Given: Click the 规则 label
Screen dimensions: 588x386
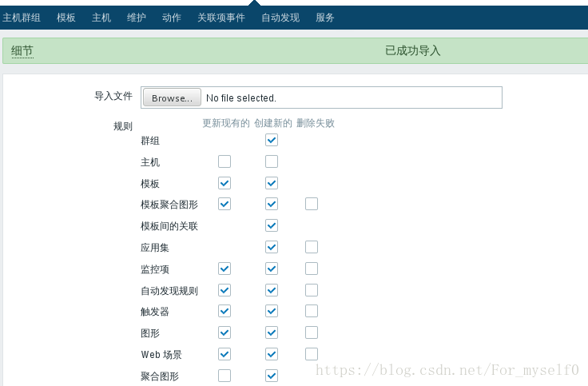Looking at the screenshot, I should pyautogui.click(x=123, y=126).
